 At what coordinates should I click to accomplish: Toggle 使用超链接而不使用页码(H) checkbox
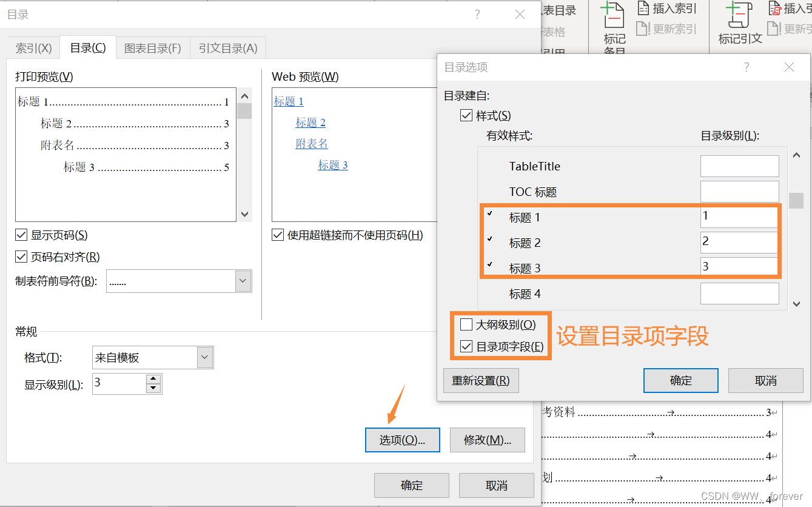pos(278,235)
